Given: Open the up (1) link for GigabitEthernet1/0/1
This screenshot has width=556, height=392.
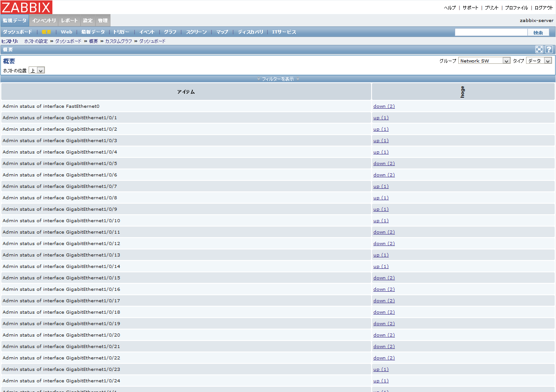Looking at the screenshot, I should (x=380, y=117).
